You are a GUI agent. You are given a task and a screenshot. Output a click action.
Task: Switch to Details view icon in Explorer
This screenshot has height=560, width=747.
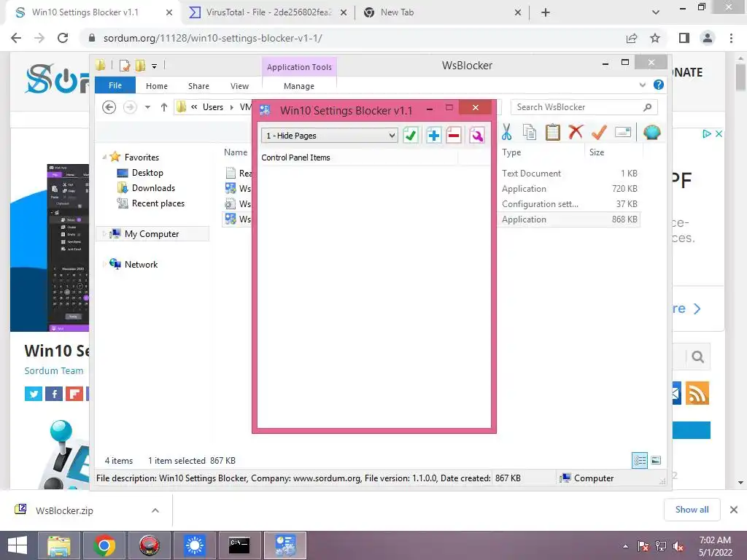click(x=640, y=461)
